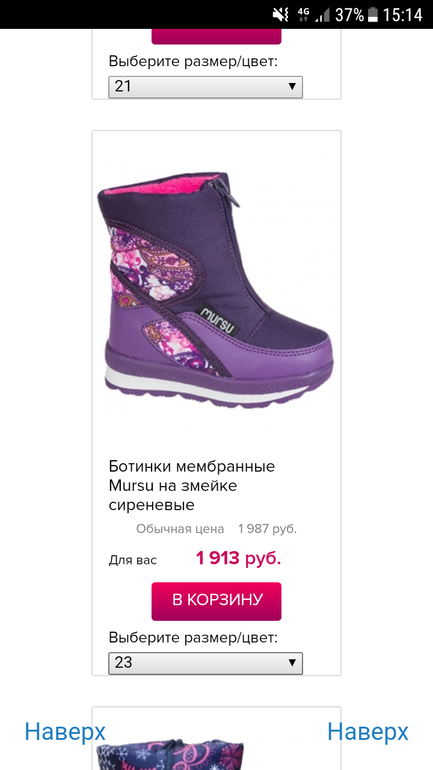Image resolution: width=433 pixels, height=770 pixels.
Task: Tap the left Наверх link
Action: tap(65, 732)
